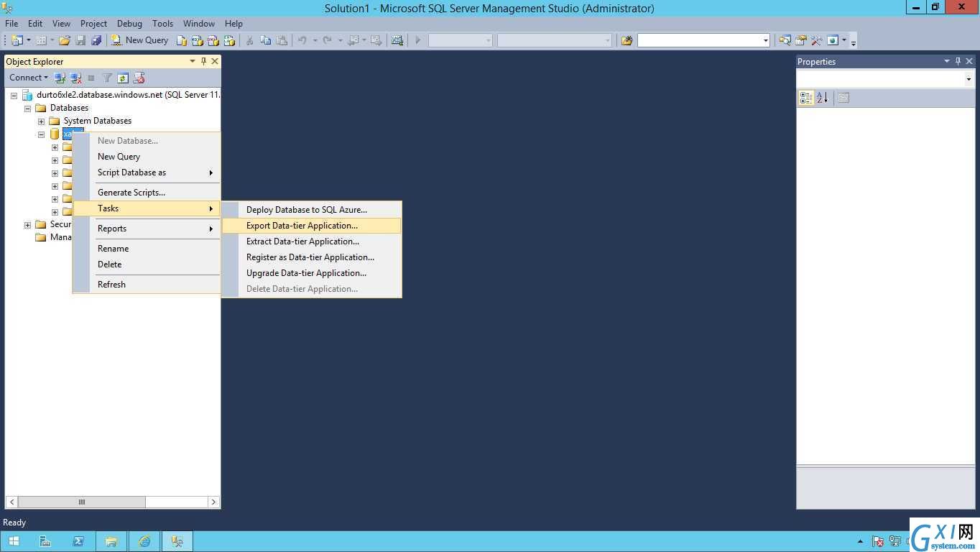Click the find in files folder icon
Screen dimensions: 980x552
coord(627,40)
